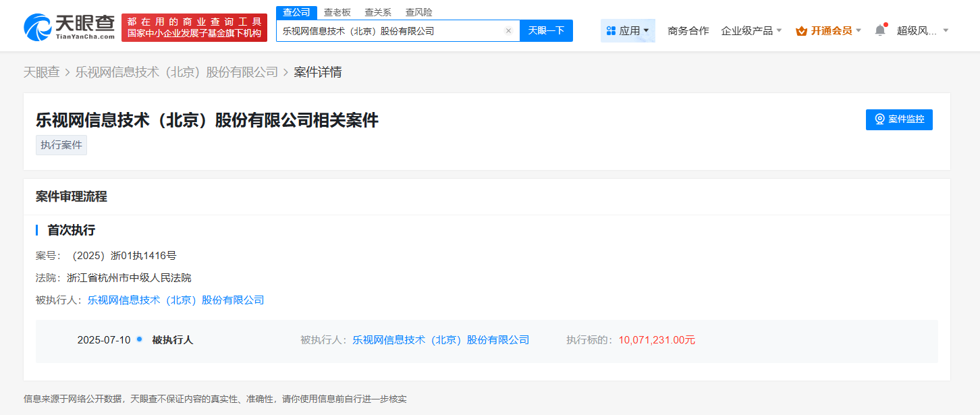This screenshot has height=415, width=980.
Task: Click the apps grid icon
Action: pyautogui.click(x=611, y=31)
